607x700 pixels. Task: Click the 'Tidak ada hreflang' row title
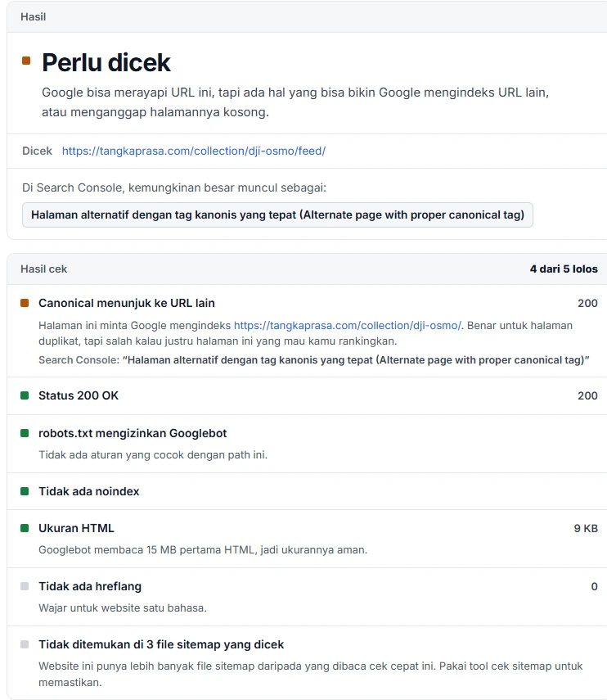click(90, 586)
